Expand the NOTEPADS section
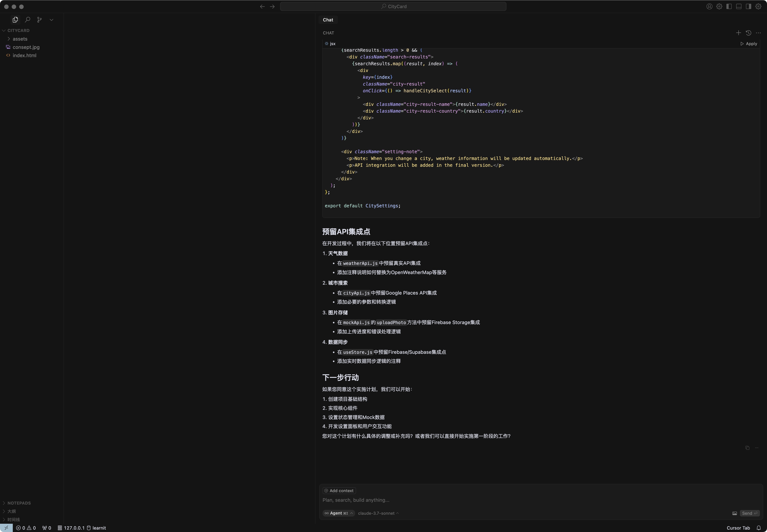Viewport: 767px width, 532px height. click(19, 503)
